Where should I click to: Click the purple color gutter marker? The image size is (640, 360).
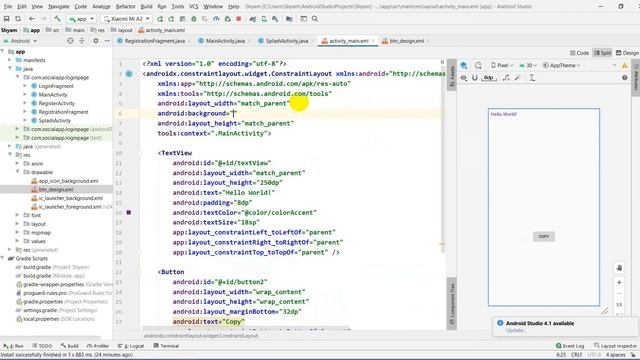(x=129, y=212)
